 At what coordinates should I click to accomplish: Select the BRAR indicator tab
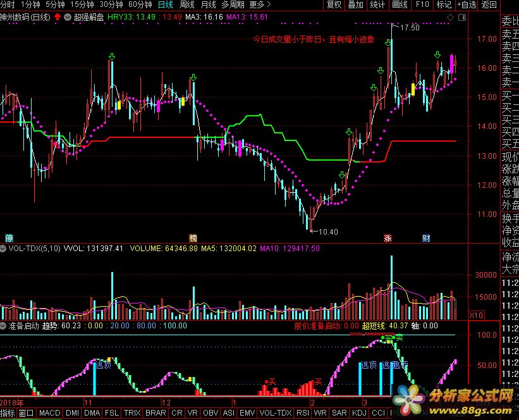click(156, 413)
